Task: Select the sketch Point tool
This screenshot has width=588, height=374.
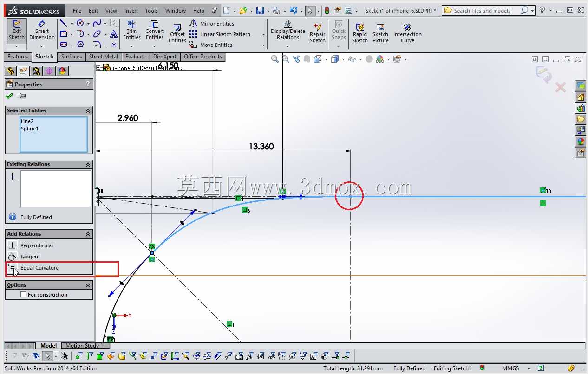Action: coord(114,45)
